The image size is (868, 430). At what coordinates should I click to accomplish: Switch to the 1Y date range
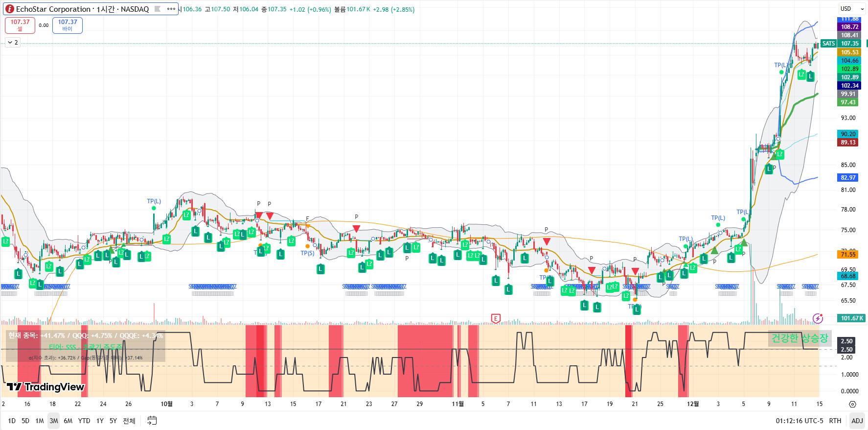100,421
